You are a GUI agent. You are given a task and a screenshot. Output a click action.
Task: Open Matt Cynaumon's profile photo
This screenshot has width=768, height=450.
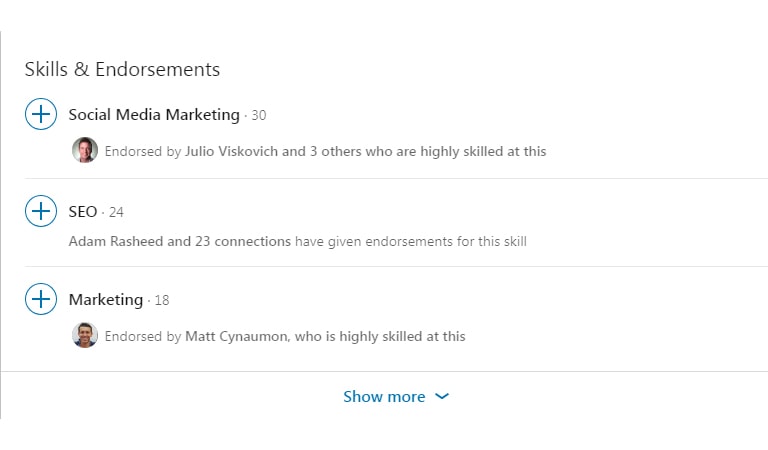coord(85,335)
